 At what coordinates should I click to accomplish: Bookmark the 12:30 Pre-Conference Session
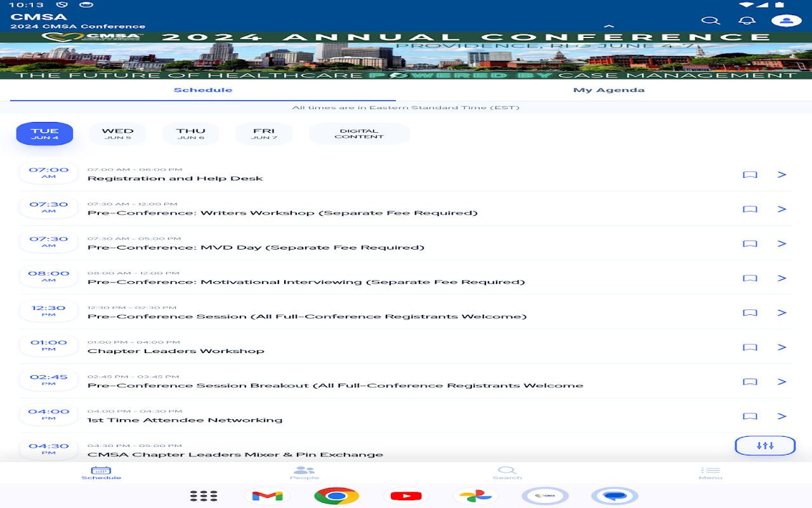tap(750, 312)
